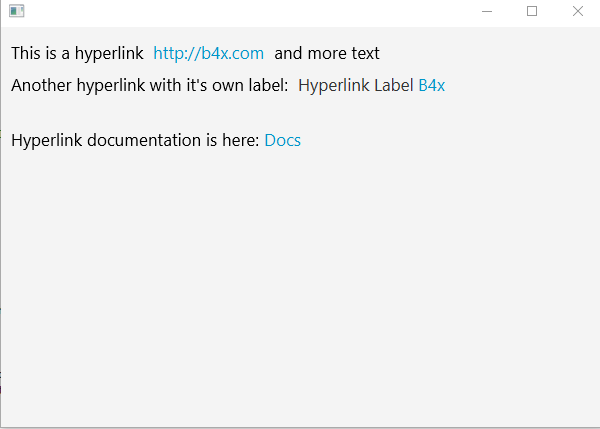Screen dimensions: 600x429
Task: Click the 'Hyperlink Label' text beside B4x
Action: [x=355, y=86]
